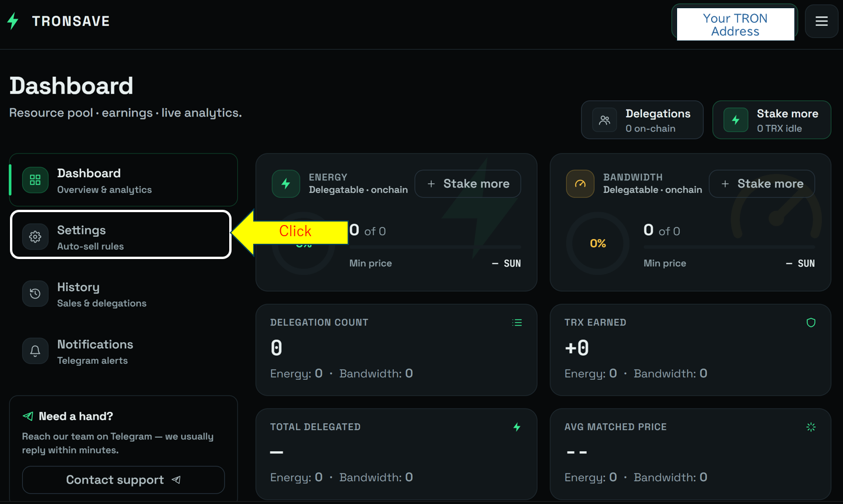Open Notifications Telegram alerts
This screenshot has height=504, width=843.
[124, 352]
